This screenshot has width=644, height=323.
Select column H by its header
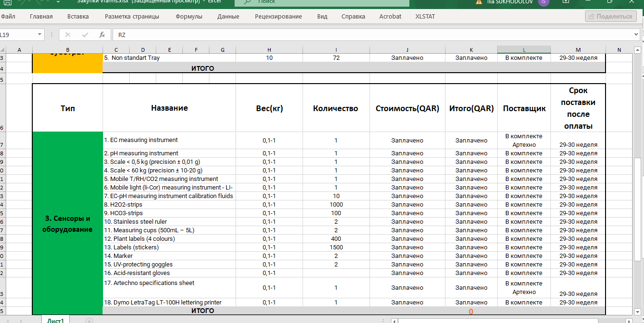point(269,49)
